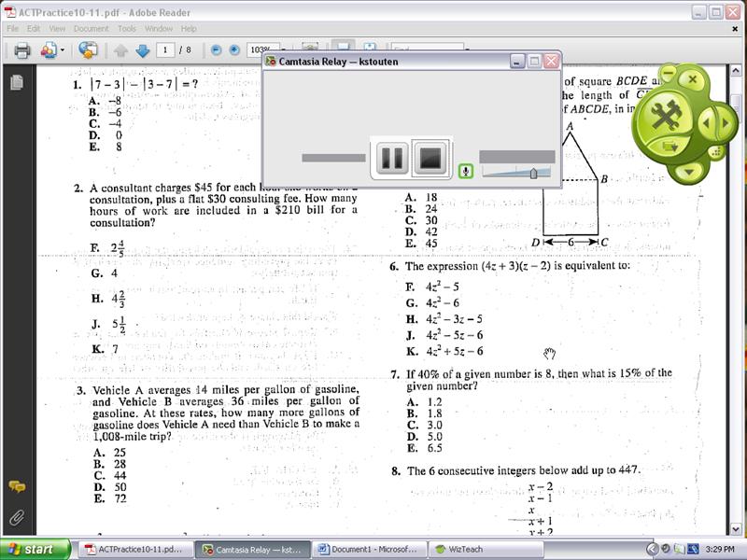
Task: Close the document with menu bar X
Action: pyautogui.click(x=735, y=29)
